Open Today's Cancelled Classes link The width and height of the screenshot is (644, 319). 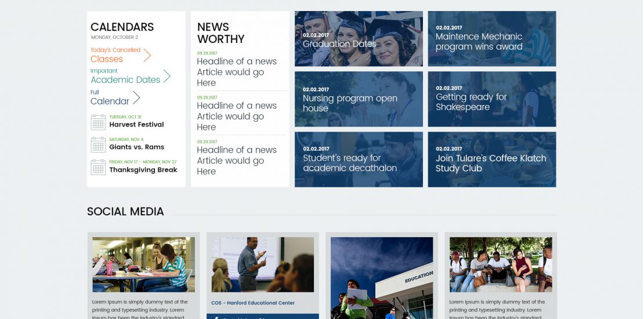click(x=116, y=55)
